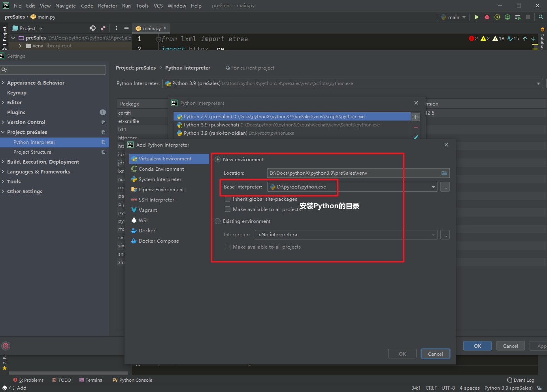Click the Settings search field
The image size is (547, 392).
click(53, 70)
